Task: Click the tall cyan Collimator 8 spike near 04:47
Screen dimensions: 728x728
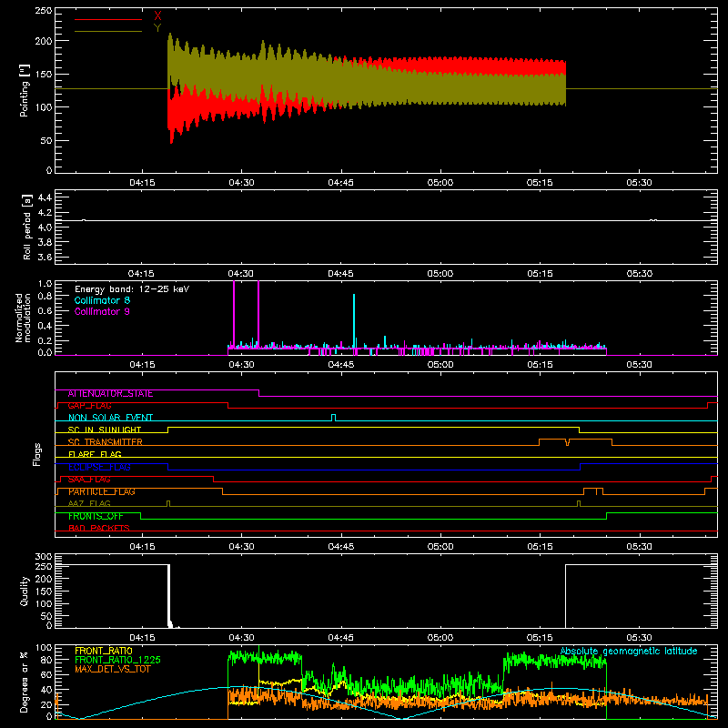Action: click(x=354, y=320)
